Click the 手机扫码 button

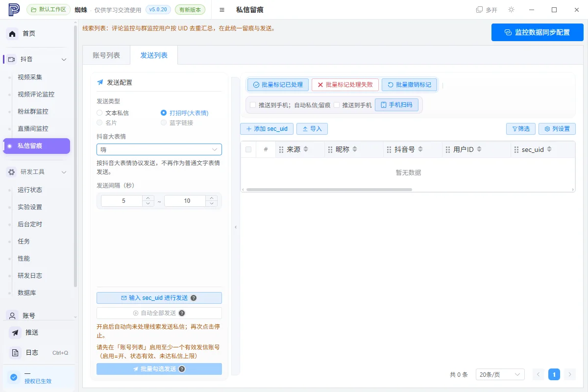tap(396, 105)
